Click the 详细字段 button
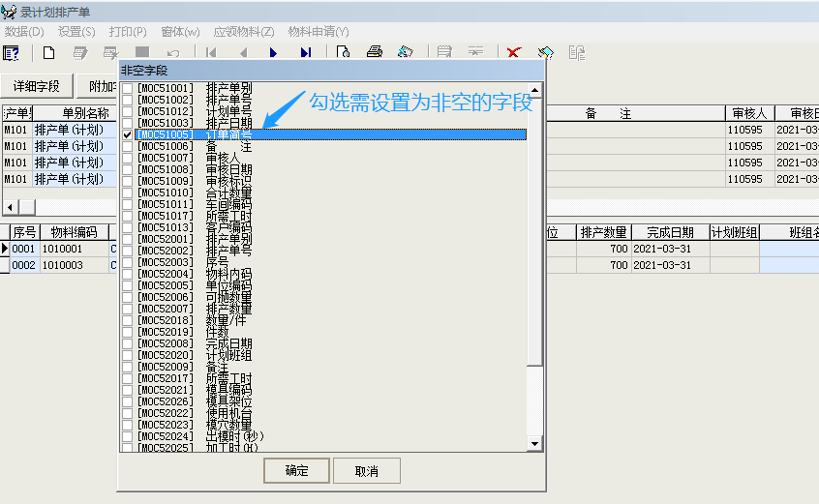This screenshot has height=504, width=819. (x=37, y=86)
